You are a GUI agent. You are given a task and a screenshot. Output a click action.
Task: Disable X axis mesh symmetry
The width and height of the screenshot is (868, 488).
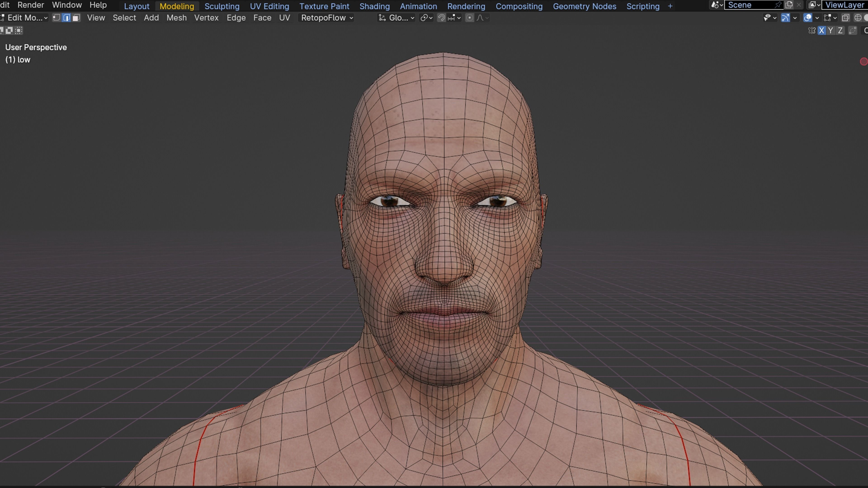click(x=821, y=31)
